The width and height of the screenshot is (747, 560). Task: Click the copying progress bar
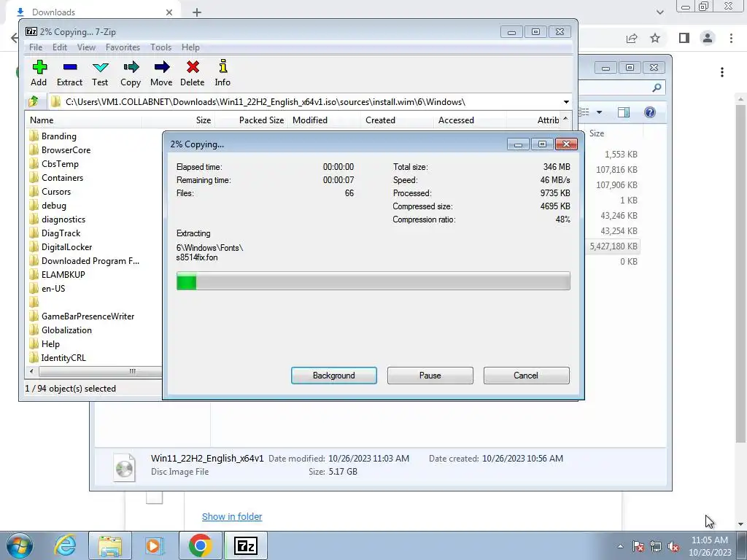pyautogui.click(x=373, y=281)
